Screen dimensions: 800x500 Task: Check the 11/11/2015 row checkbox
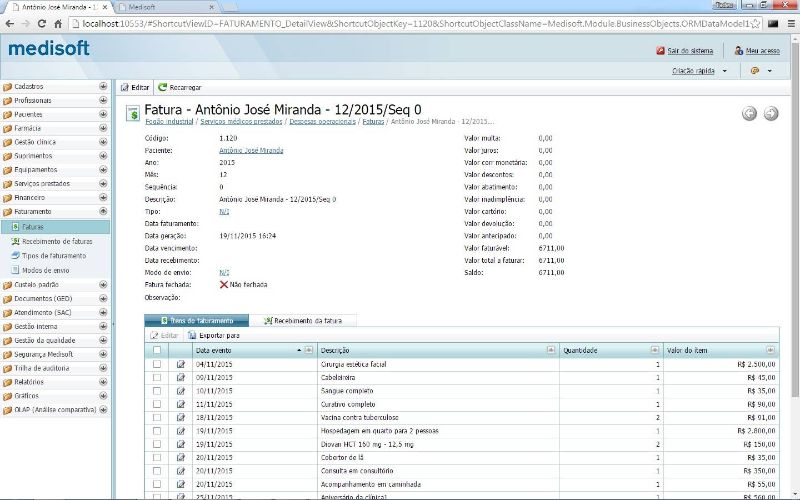tap(157, 404)
